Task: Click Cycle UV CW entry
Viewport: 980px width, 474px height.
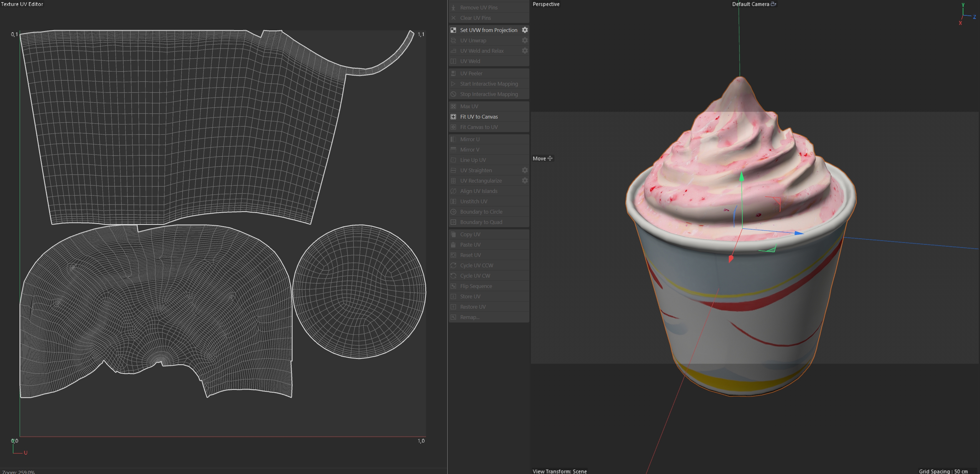Action: point(475,275)
